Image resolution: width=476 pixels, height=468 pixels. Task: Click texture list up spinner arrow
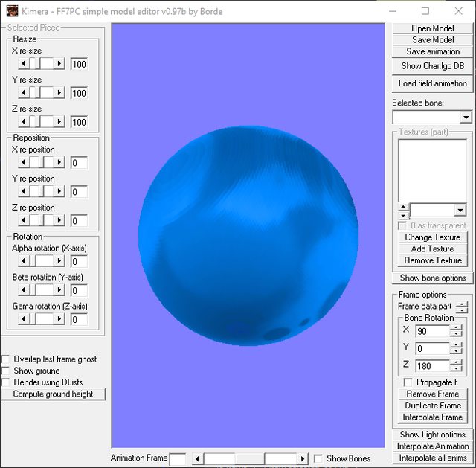tap(403, 207)
